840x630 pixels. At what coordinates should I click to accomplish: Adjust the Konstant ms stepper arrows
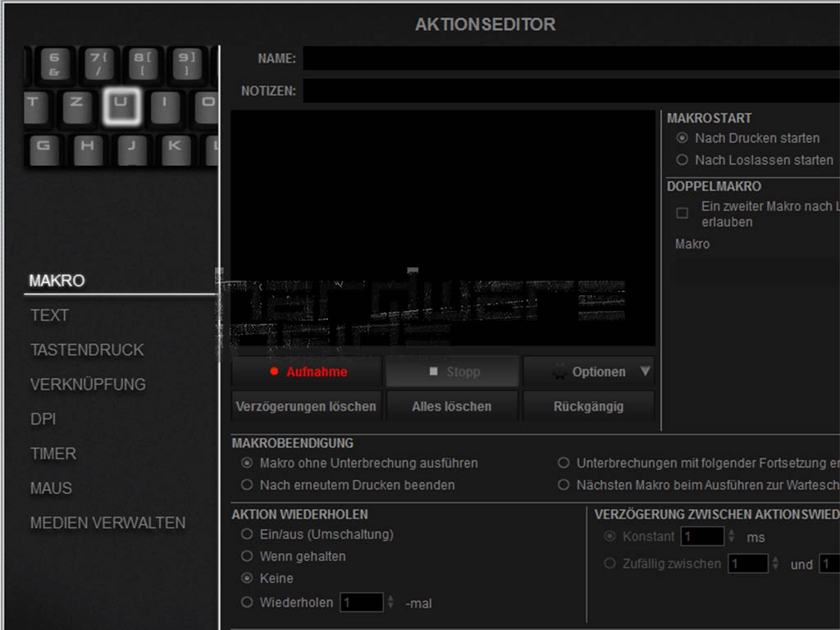[731, 536]
